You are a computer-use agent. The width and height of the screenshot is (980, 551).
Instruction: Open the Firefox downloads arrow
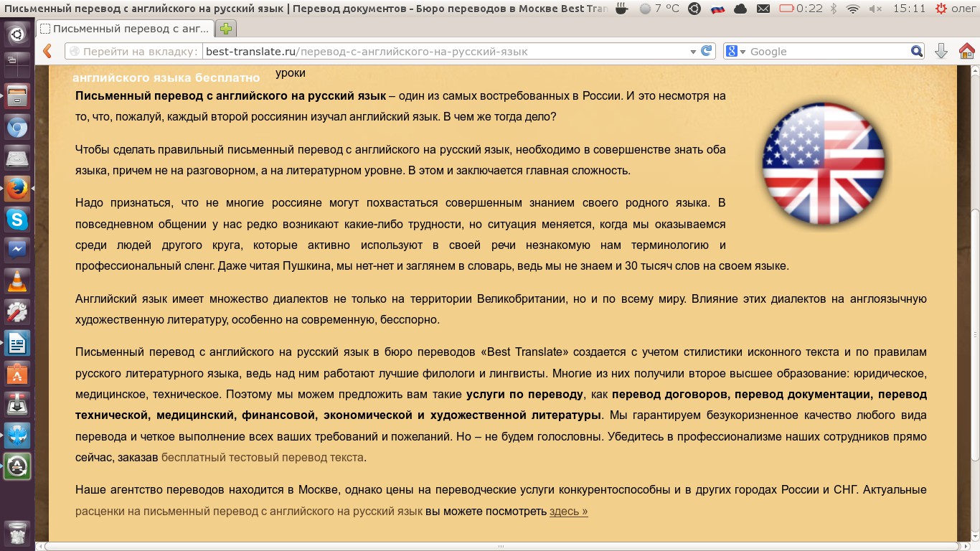[x=941, y=51]
